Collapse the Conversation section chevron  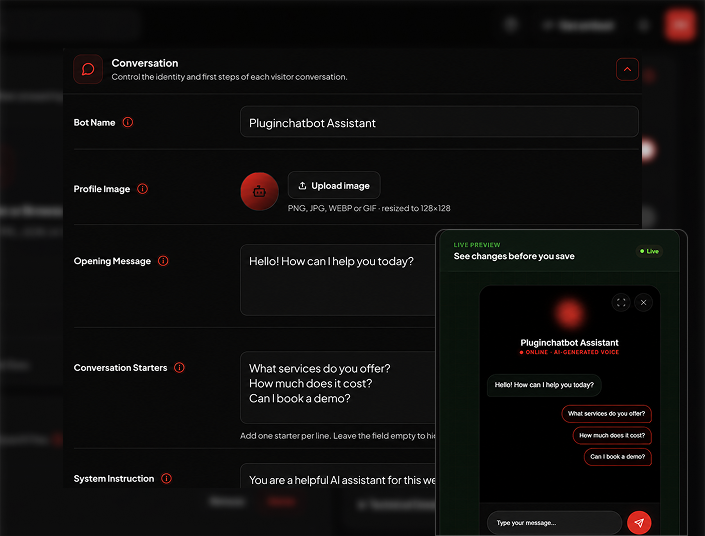click(627, 69)
